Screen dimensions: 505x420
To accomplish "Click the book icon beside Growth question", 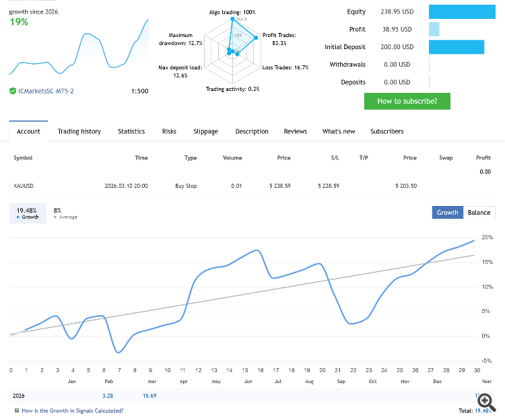I will [17, 410].
